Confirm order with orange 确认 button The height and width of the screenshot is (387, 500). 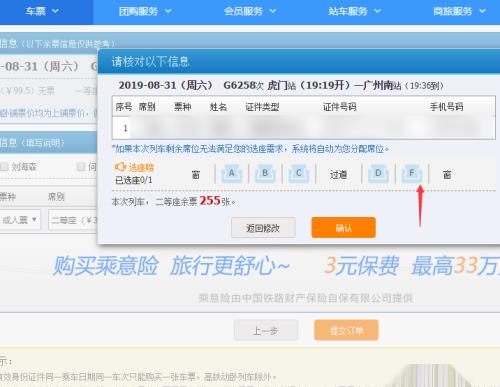[343, 228]
